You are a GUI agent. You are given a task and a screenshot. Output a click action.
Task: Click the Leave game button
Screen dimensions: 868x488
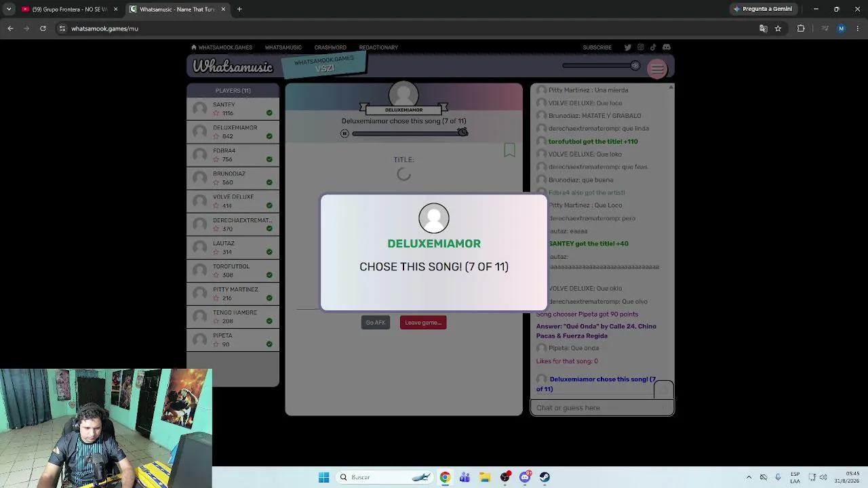[423, 323]
